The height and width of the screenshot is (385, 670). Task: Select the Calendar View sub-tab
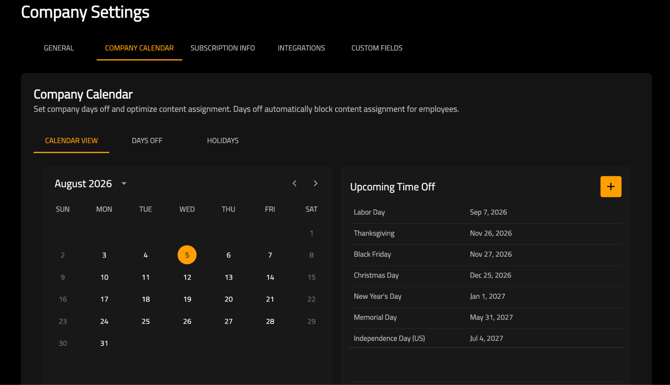pyautogui.click(x=71, y=141)
